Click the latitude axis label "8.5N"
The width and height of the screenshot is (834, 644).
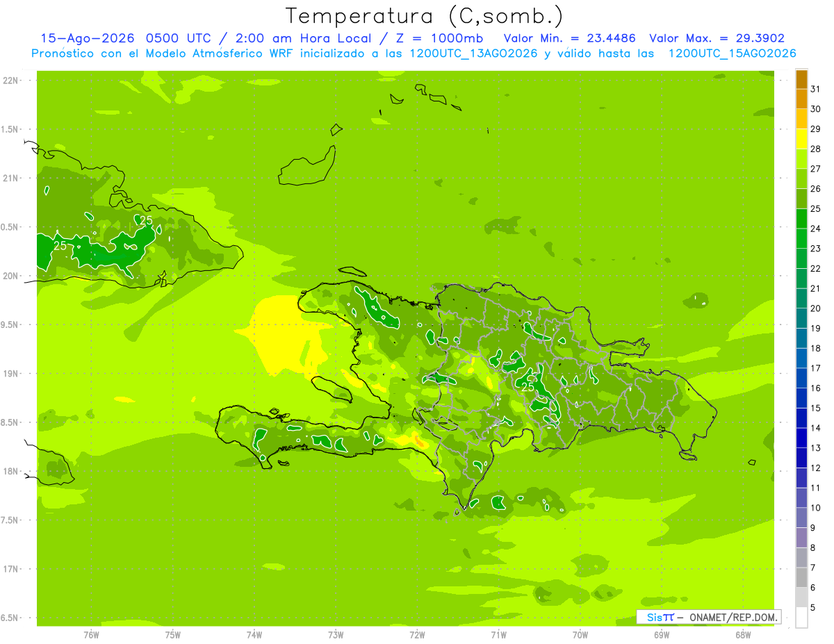(x=10, y=422)
